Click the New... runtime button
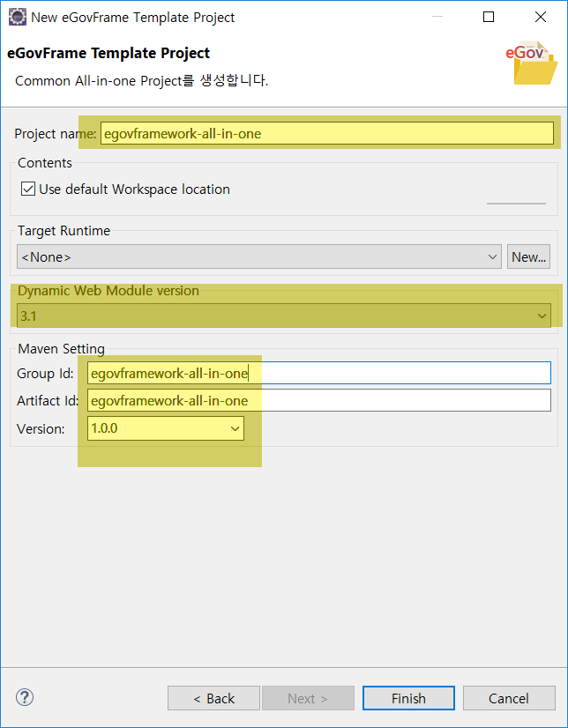 [x=528, y=256]
